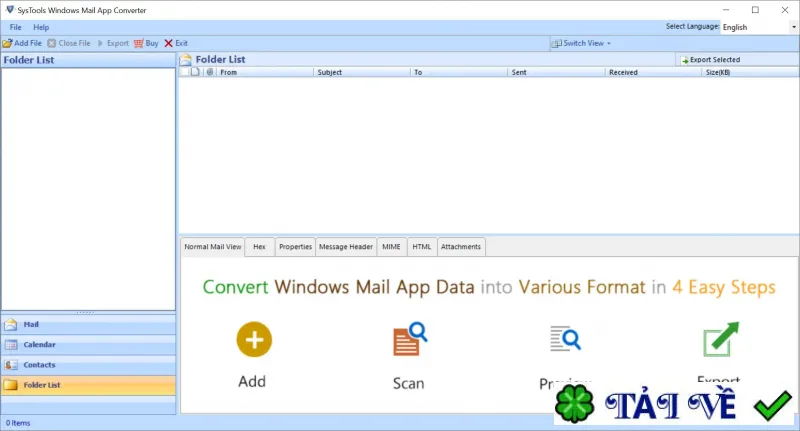Click the Close File toolbar icon

pyautogui.click(x=52, y=43)
